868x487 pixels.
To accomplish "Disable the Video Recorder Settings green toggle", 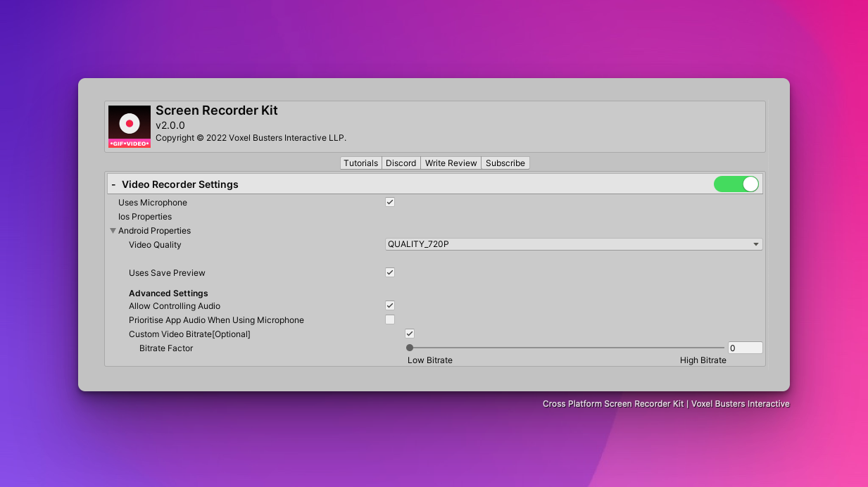I will click(736, 184).
